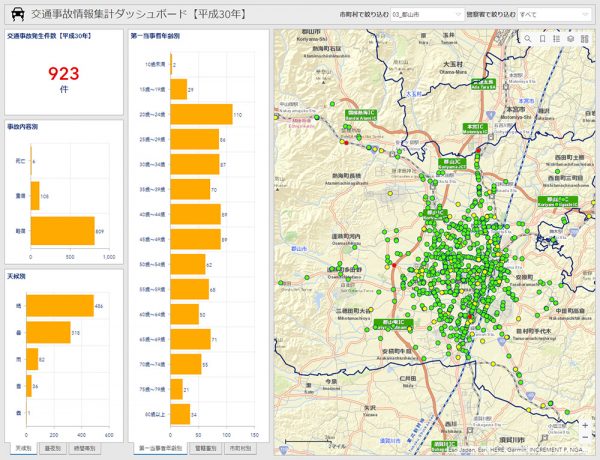This screenshot has width=600, height=460.
Task: Click the 晴 weather bar
Action: pyautogui.click(x=60, y=305)
